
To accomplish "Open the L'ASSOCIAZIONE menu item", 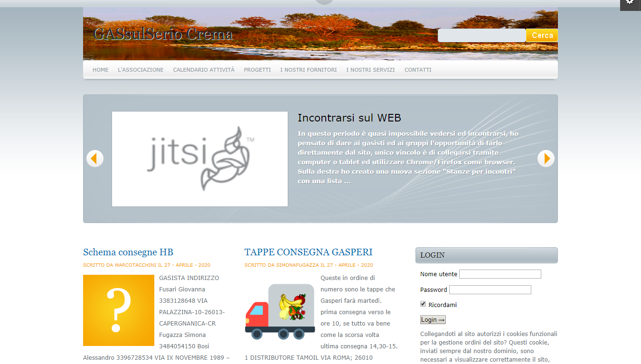I will coord(141,70).
